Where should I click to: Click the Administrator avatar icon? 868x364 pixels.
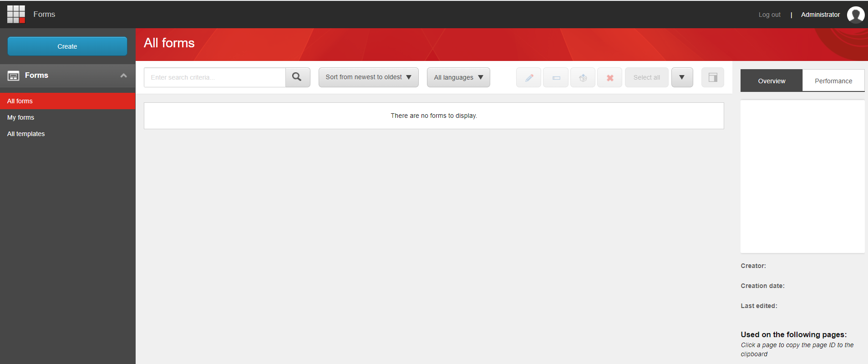click(x=856, y=15)
